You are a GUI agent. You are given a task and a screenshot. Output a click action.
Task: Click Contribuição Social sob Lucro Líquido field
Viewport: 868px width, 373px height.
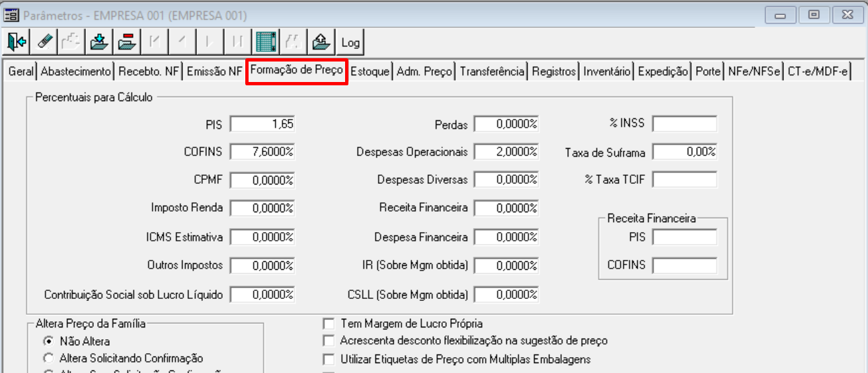262,294
